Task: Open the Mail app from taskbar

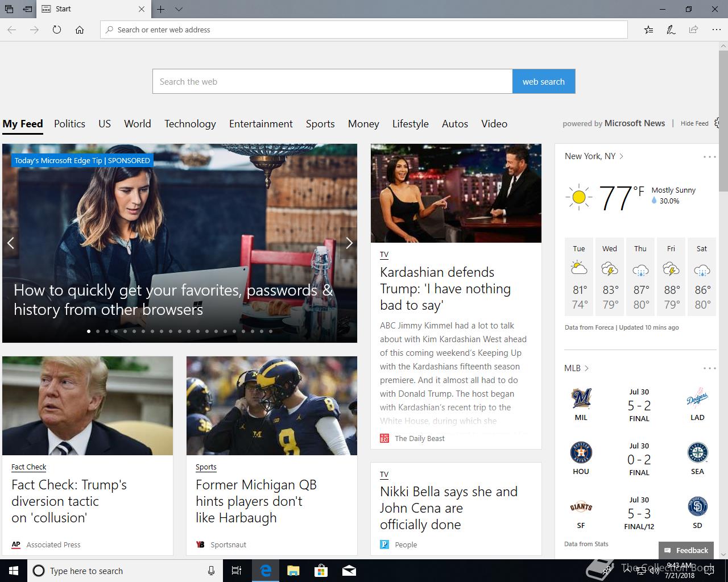Action: coord(349,571)
